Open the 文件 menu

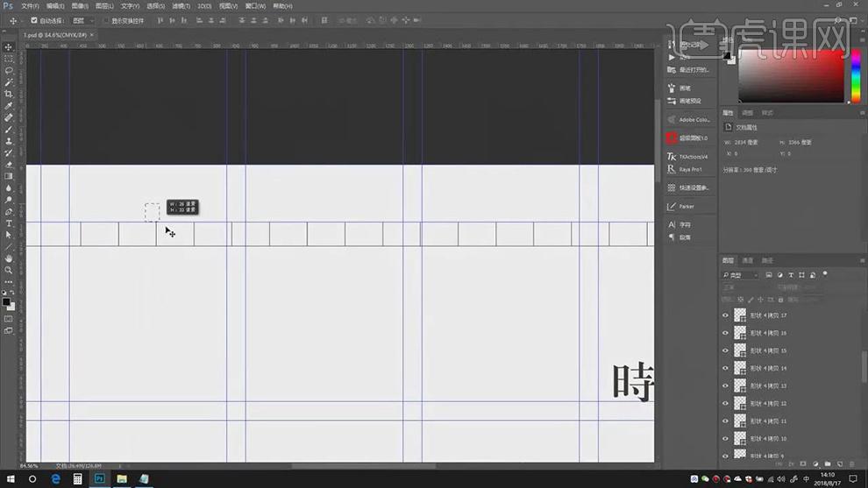30,6
